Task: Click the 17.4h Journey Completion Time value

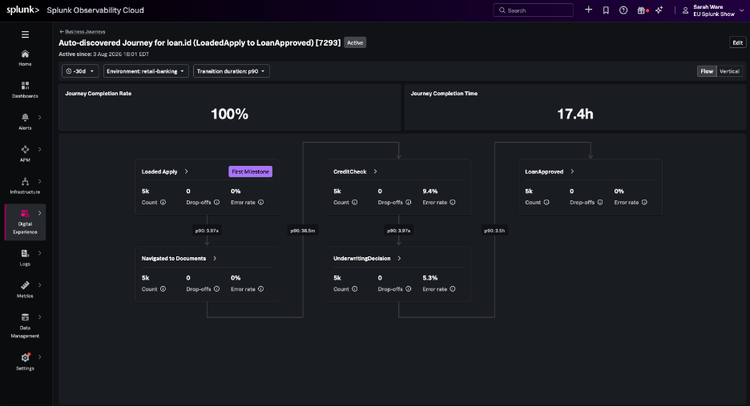Action: [x=575, y=114]
